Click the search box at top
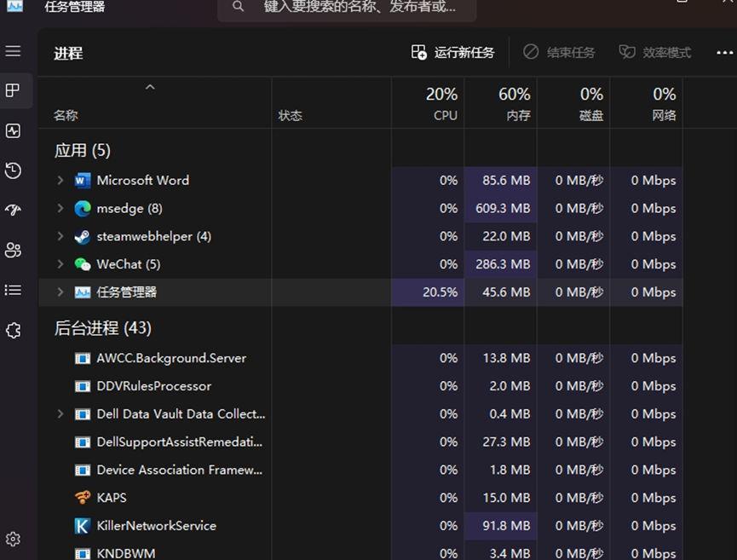Viewport: 737px width, 560px height. tap(341, 7)
